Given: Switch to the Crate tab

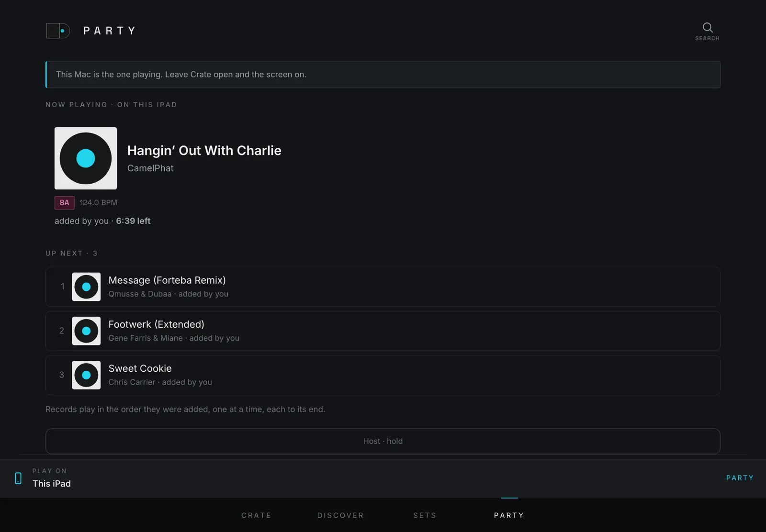Looking at the screenshot, I should coord(256,515).
